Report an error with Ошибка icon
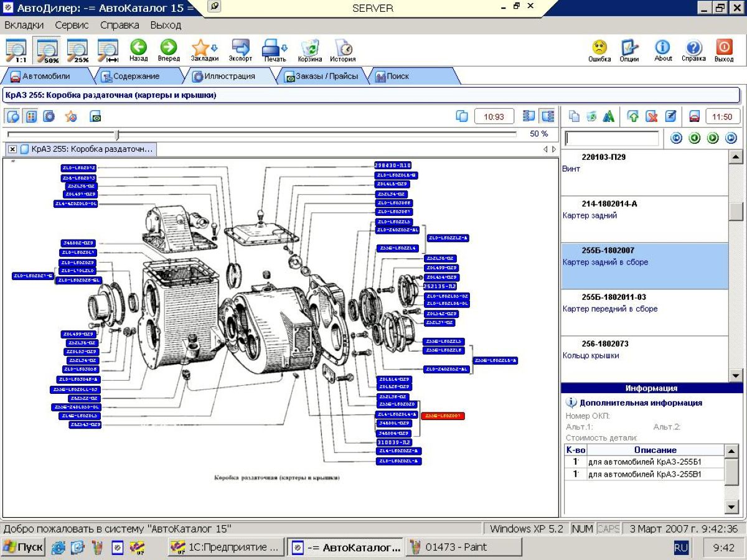 (599, 50)
